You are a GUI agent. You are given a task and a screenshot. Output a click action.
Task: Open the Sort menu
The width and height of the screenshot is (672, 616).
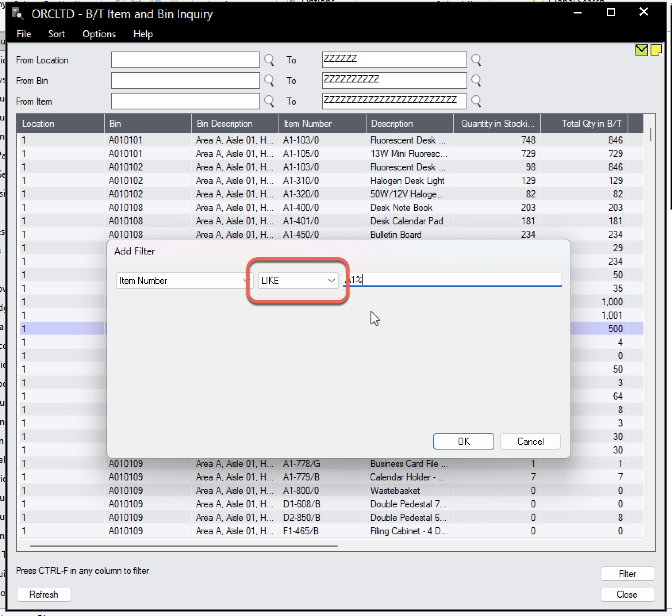[x=56, y=34]
